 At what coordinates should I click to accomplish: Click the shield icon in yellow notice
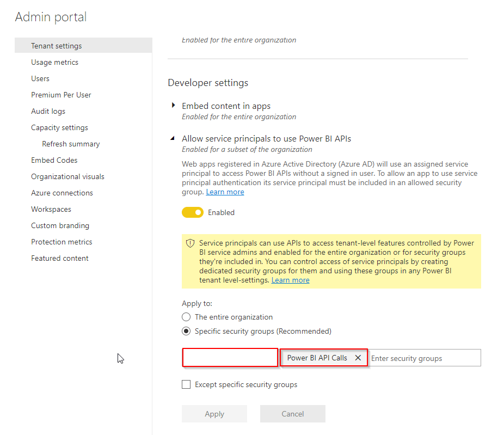[x=190, y=243]
